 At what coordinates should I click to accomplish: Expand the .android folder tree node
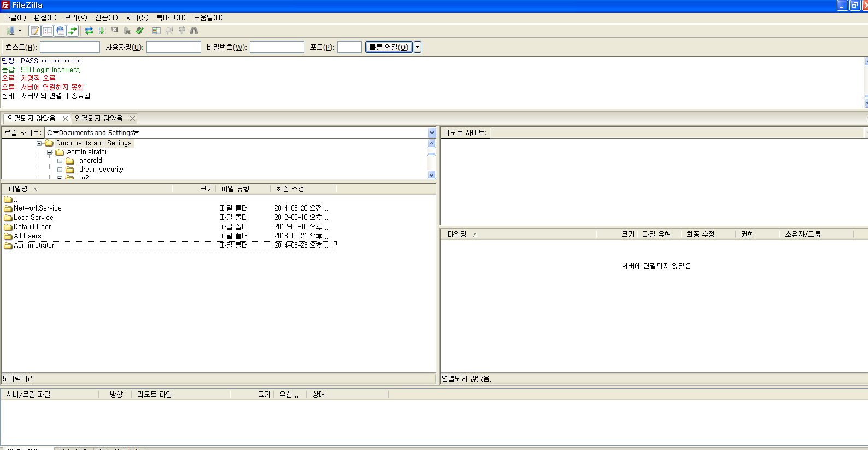[60, 161]
